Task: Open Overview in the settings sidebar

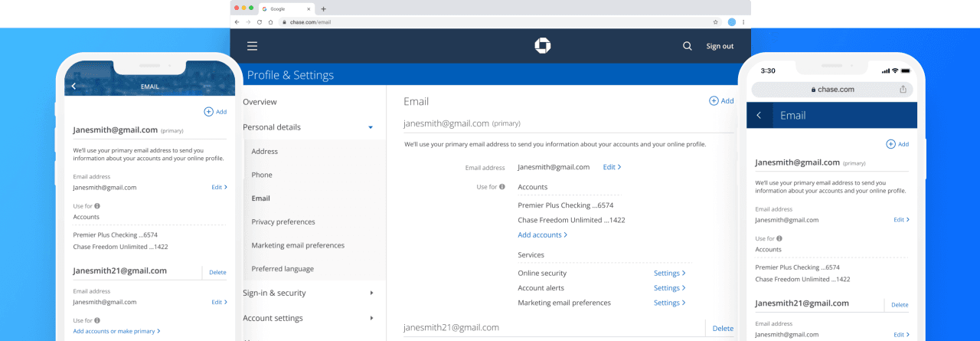Action: point(260,102)
